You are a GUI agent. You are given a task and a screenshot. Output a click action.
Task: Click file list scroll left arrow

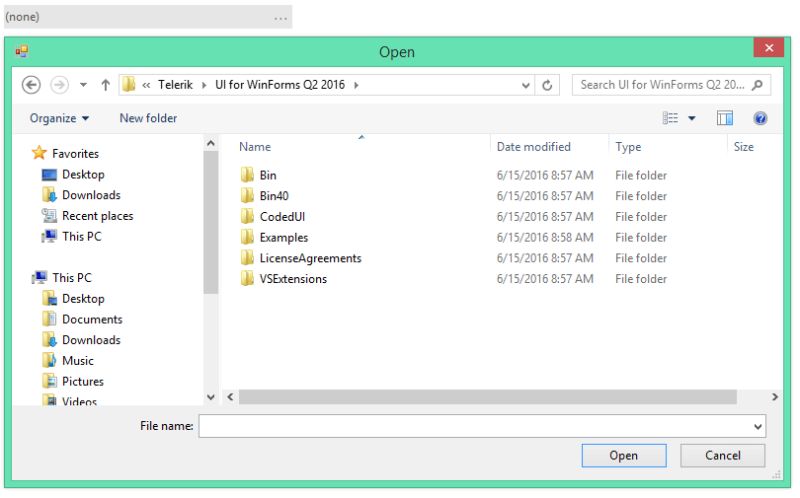pos(230,397)
